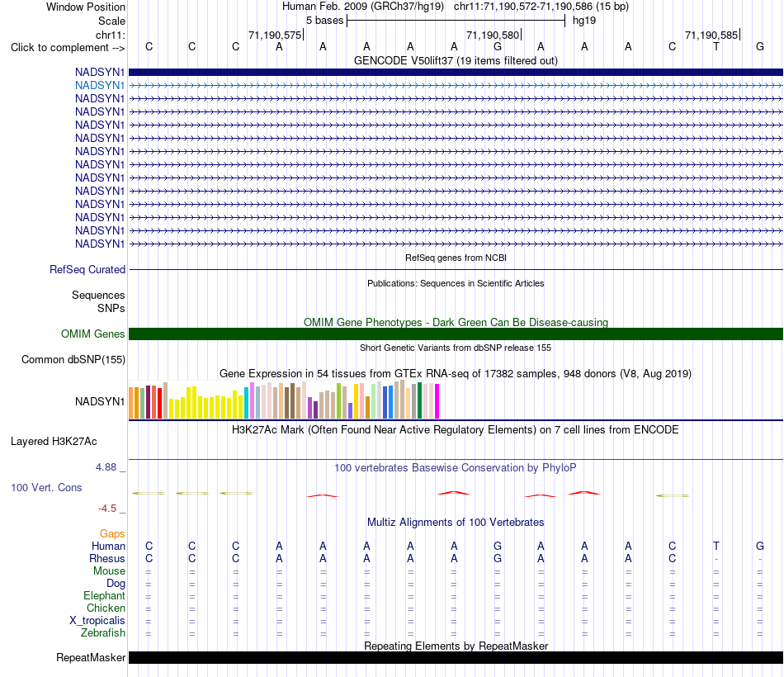Image resolution: width=784 pixels, height=677 pixels.
Task: Click the 'RepeatMasker' track label
Action: click(x=91, y=657)
